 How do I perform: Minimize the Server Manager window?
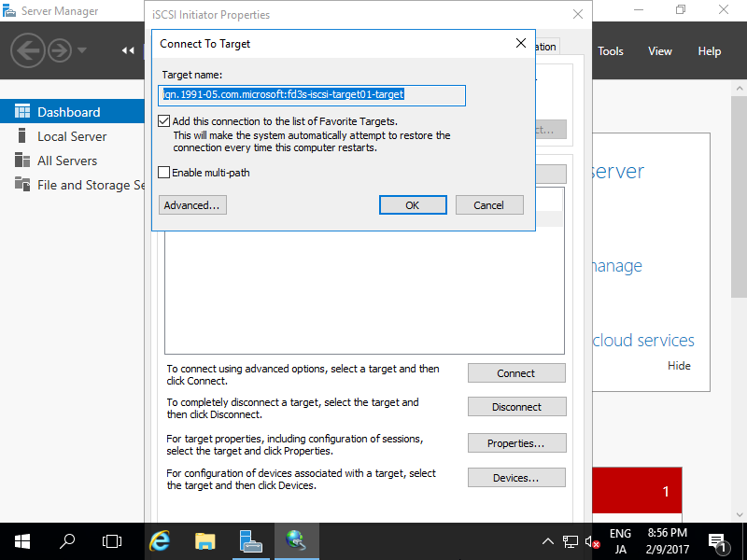tap(639, 9)
